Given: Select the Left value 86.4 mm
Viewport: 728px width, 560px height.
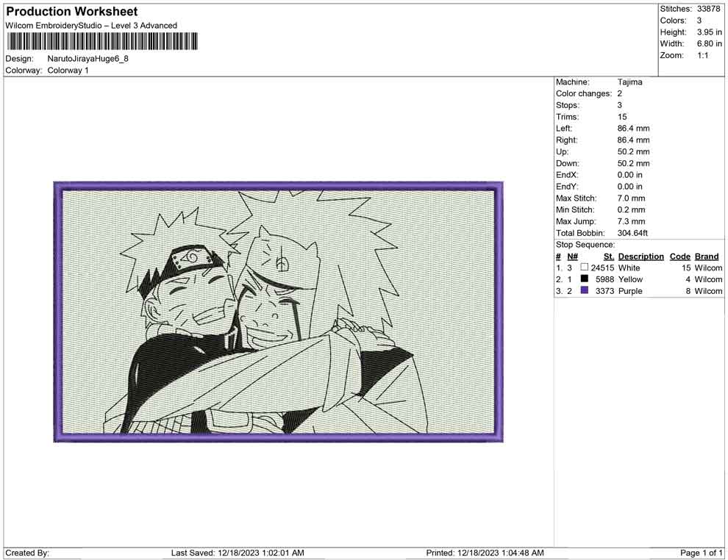Looking at the screenshot, I should 633,129.
